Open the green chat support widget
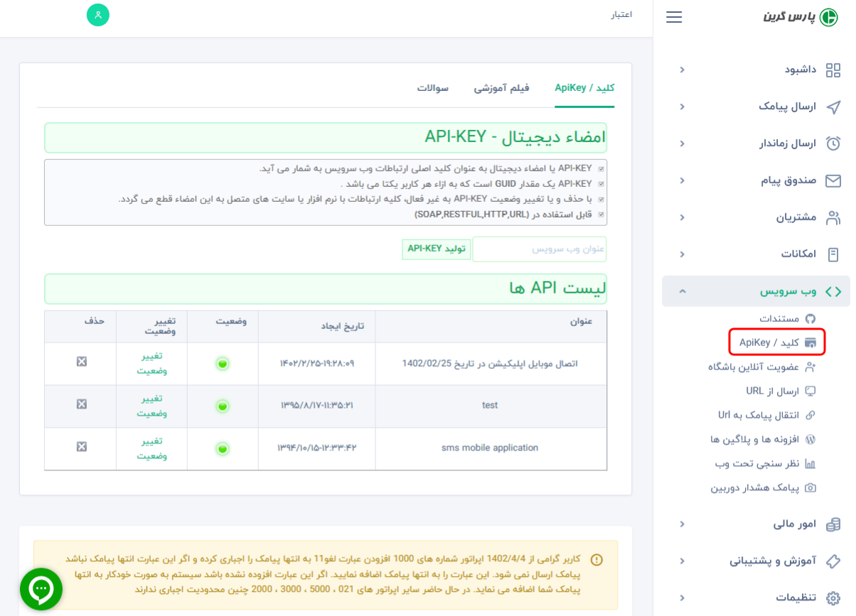The height and width of the screenshot is (616, 856). [x=41, y=589]
